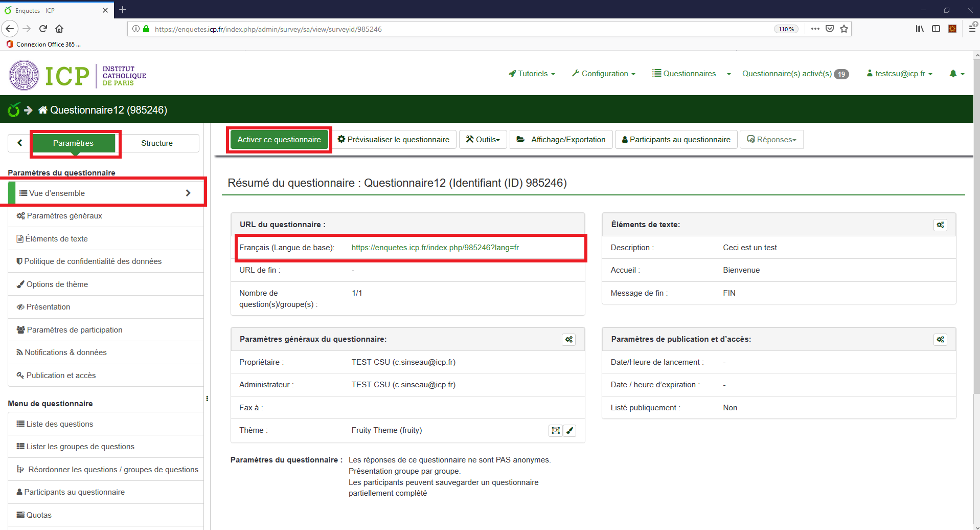Open Publication et accès settings

click(61, 376)
